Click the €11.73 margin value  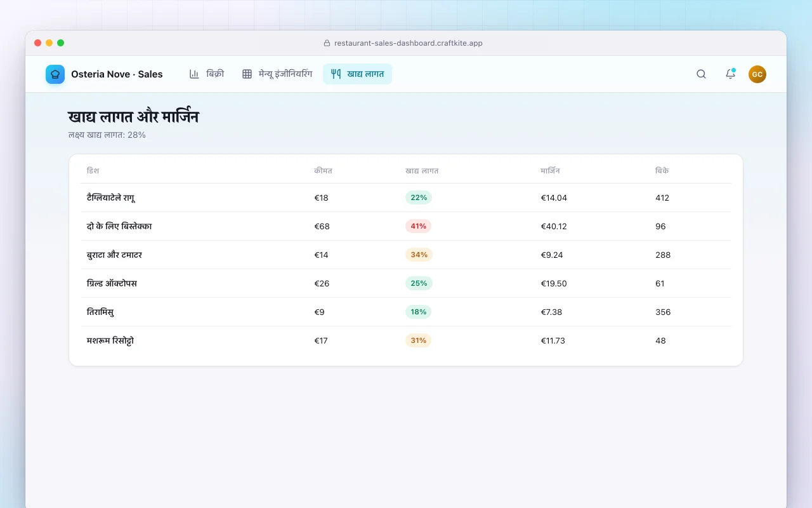click(x=553, y=340)
